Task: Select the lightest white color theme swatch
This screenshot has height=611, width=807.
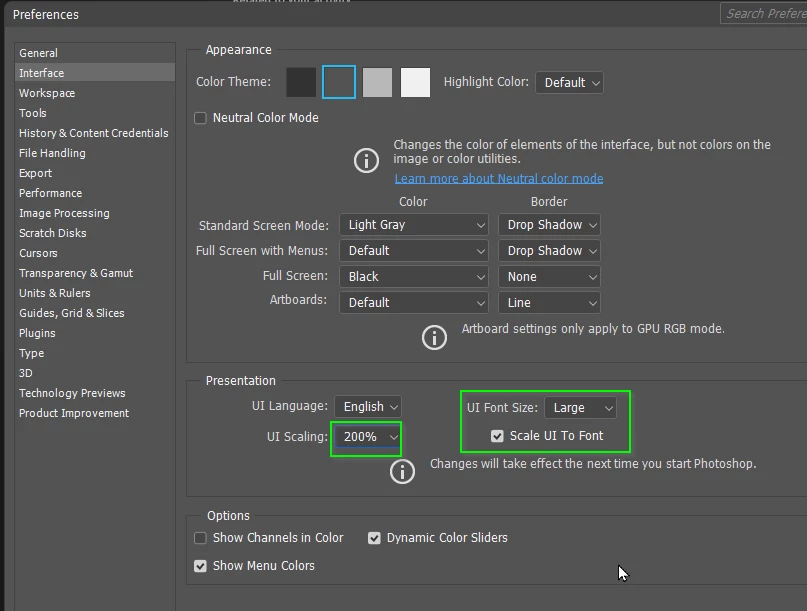Action: (x=415, y=82)
